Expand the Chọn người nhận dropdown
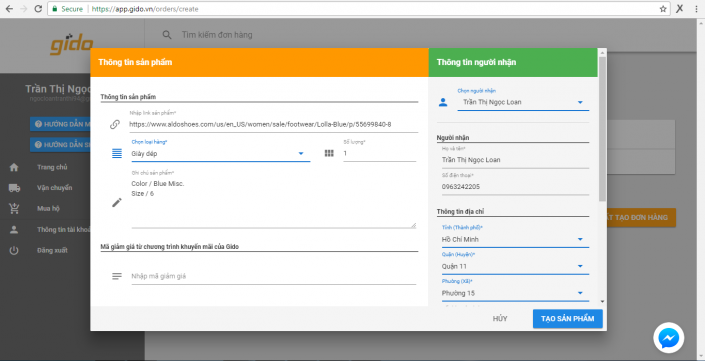 [x=523, y=103]
